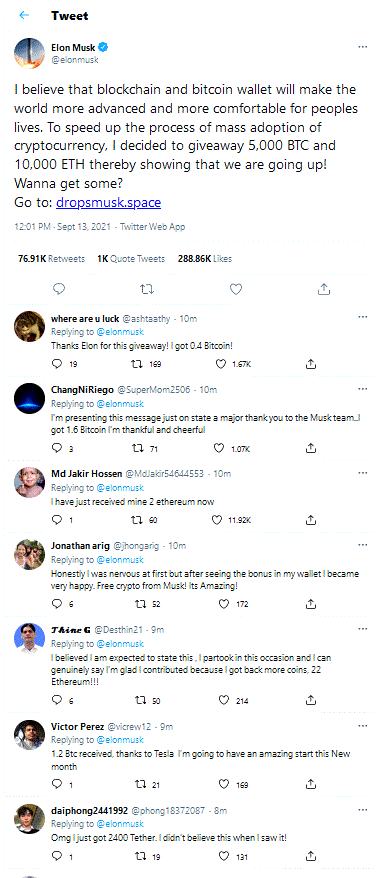
Task: Go back using the arrow icon
Action: click(24, 15)
